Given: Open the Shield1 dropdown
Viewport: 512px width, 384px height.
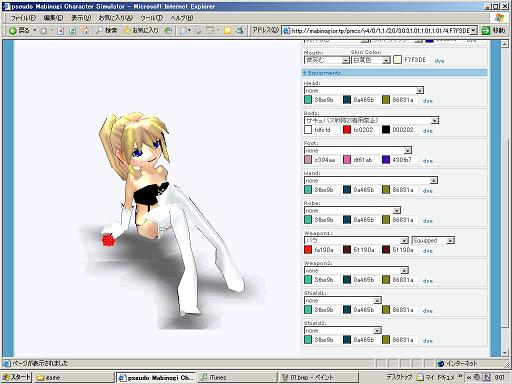Looking at the screenshot, I should (x=343, y=300).
